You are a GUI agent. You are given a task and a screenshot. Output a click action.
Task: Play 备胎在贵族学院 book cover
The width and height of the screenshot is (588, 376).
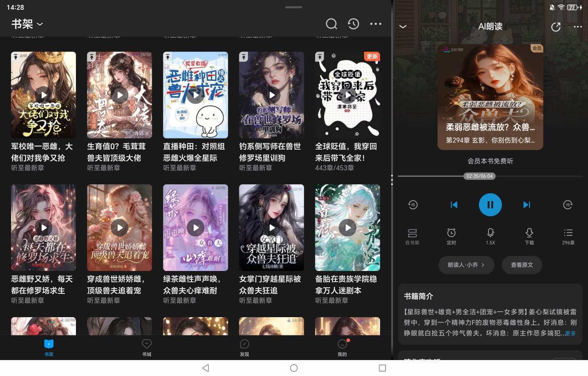click(x=347, y=228)
